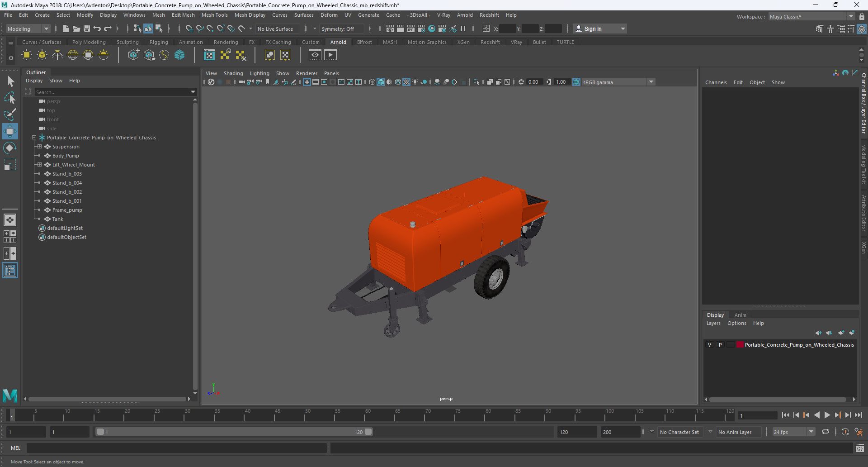
Task: Activate the Rotate tool in toolbox
Action: [10, 148]
